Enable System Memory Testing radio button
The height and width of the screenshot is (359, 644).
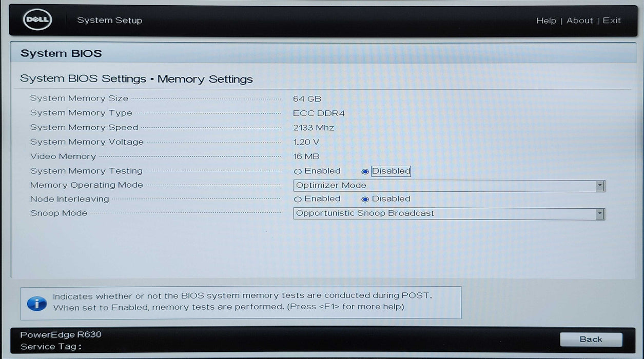tap(298, 171)
